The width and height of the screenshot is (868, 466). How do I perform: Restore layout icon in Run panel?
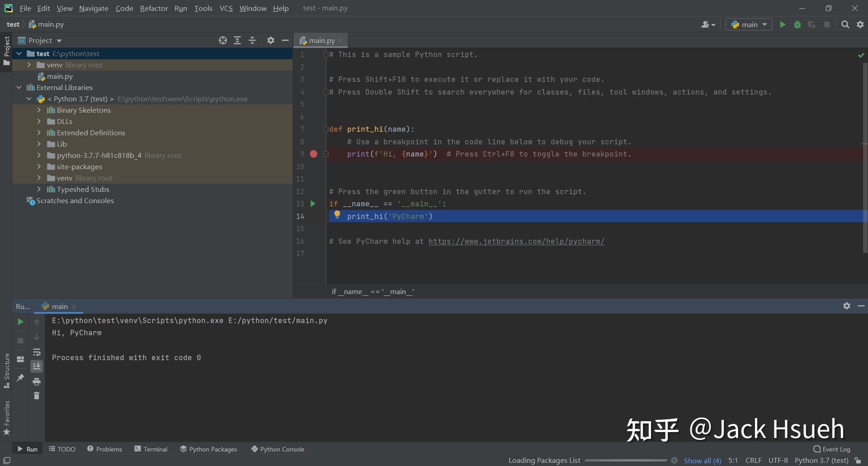pyautogui.click(x=20, y=359)
